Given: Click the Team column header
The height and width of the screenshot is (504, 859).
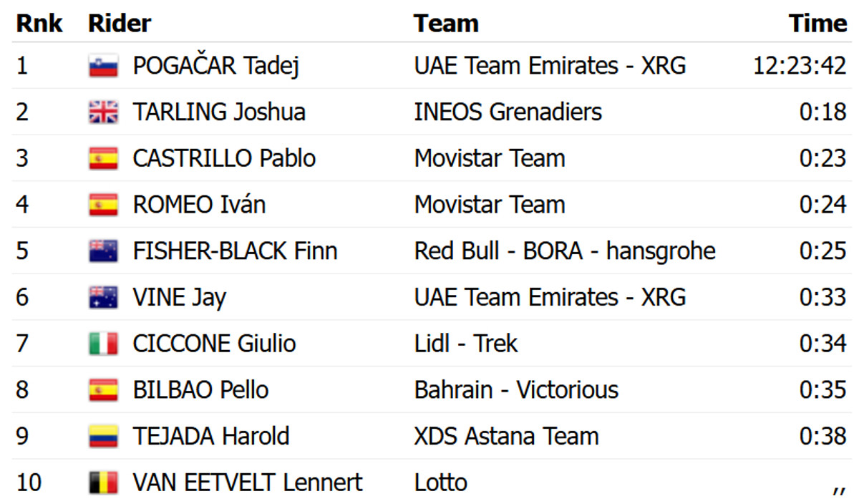Looking at the screenshot, I should click(x=446, y=24).
